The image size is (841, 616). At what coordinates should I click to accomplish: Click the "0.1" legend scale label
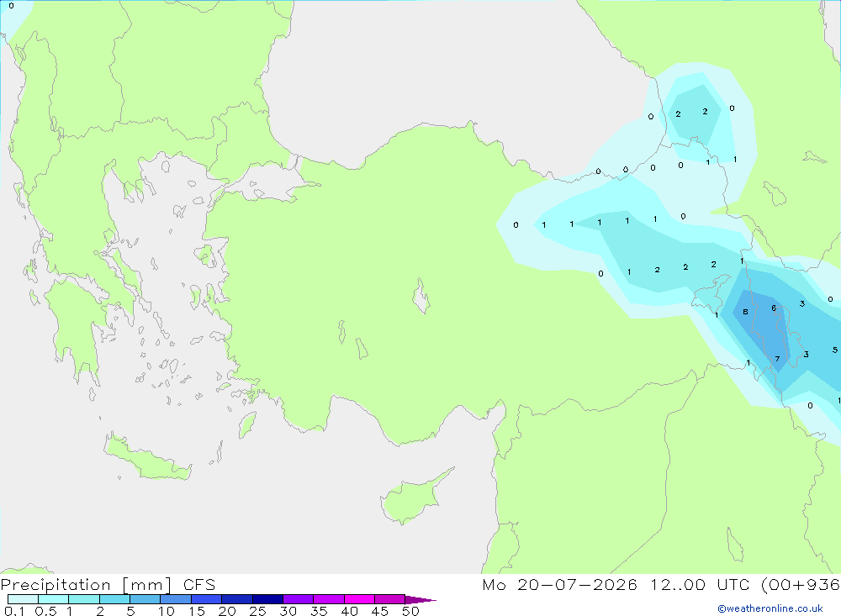[x=14, y=611]
